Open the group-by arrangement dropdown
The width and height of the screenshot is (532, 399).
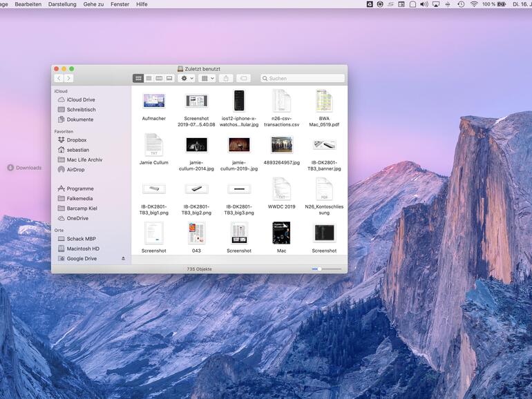point(207,79)
